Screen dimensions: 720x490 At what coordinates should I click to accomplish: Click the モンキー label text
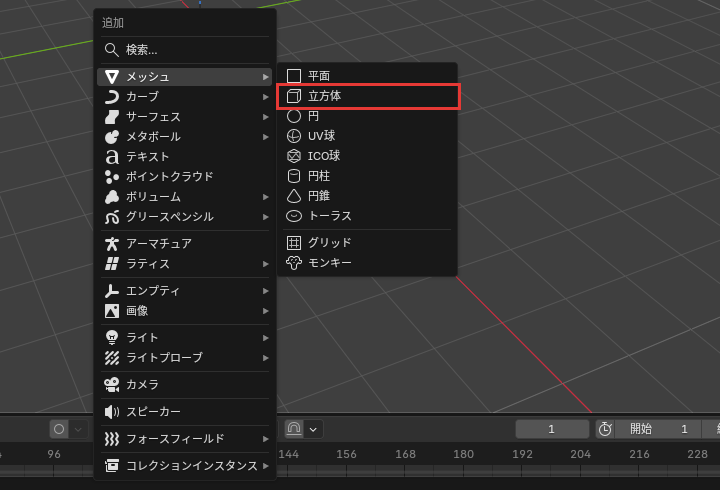330,263
